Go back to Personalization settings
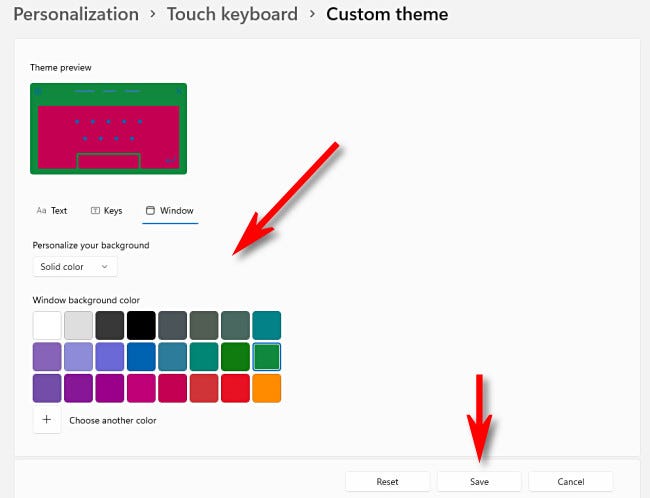The image size is (650, 498). 76,14
